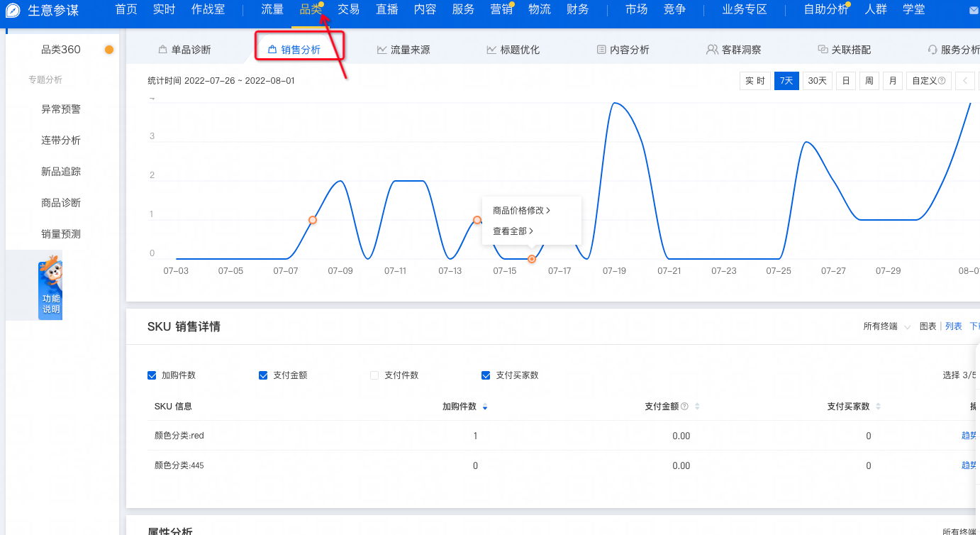Click the orange chart marker near 07-14
Image resolution: width=980 pixels, height=535 pixels.
(x=477, y=220)
